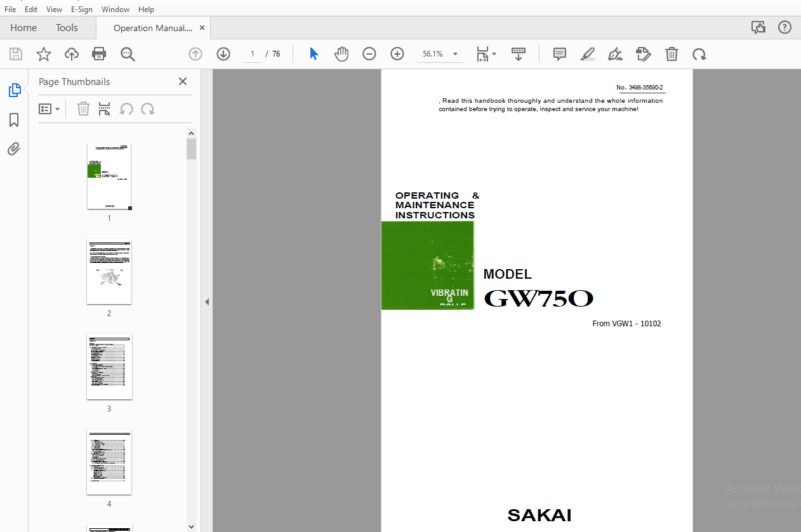This screenshot has width=801, height=532.
Task: Close the Page Thumbnails panel
Action: 183,81
